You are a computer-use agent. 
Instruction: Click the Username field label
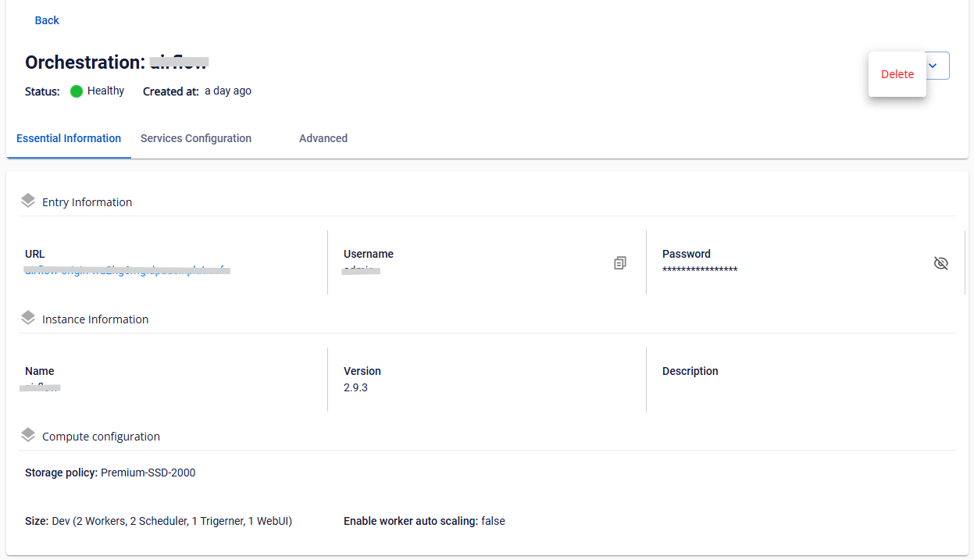369,254
